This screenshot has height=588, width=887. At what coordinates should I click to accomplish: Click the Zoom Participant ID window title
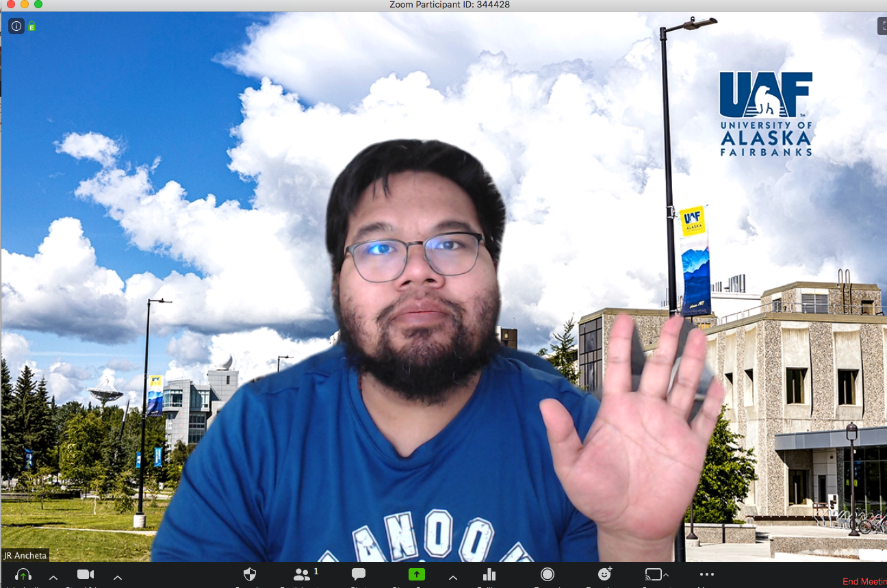[x=449, y=5]
